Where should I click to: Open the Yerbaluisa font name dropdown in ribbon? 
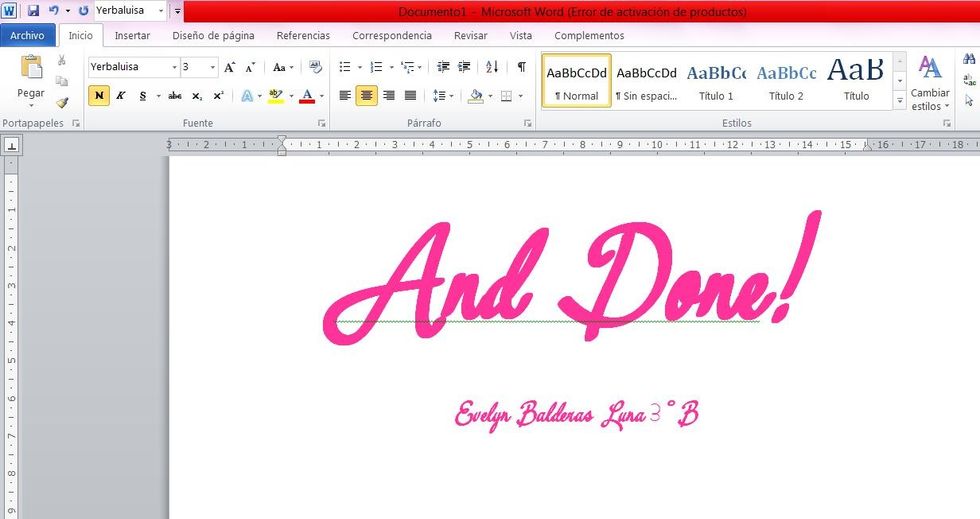point(174,67)
